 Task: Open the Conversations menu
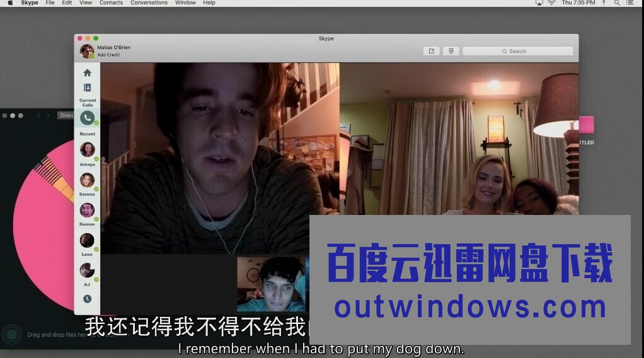point(149,3)
